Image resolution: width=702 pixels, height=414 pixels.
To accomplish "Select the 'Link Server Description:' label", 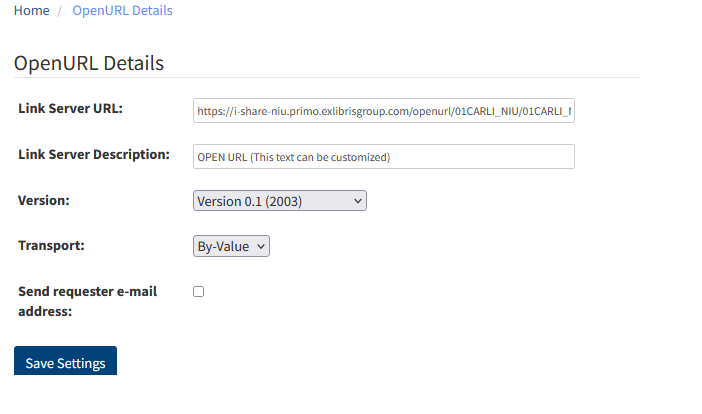I will 94,154.
